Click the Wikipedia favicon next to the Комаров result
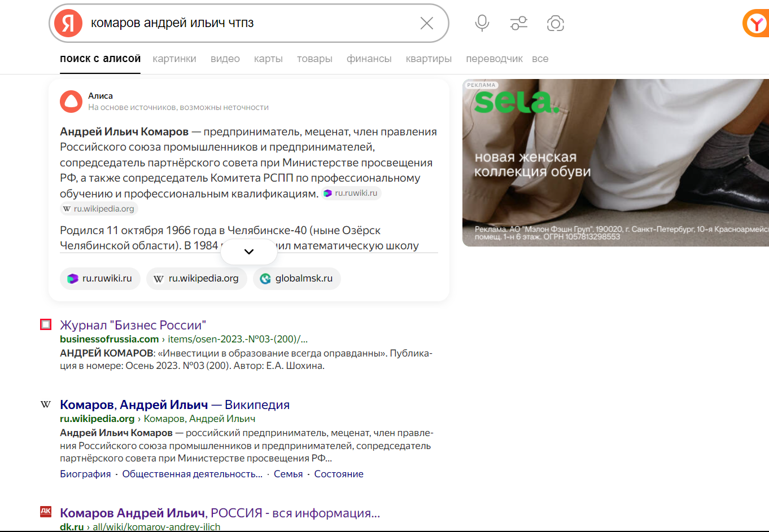This screenshot has height=532, width=769. tap(46, 405)
